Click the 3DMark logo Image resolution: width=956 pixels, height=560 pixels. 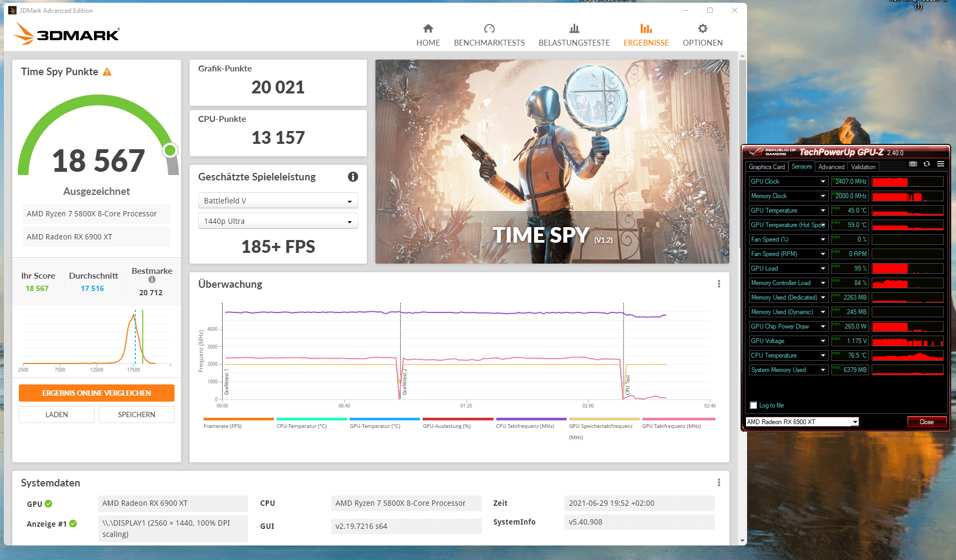click(x=67, y=33)
